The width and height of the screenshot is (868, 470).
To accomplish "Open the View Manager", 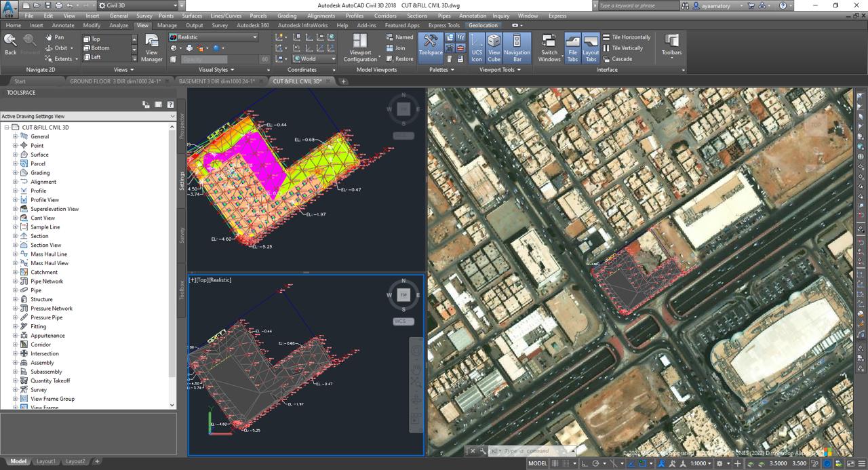I will click(151, 47).
